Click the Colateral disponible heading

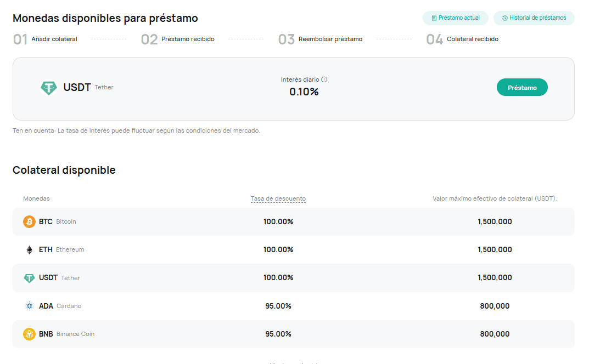(x=64, y=170)
